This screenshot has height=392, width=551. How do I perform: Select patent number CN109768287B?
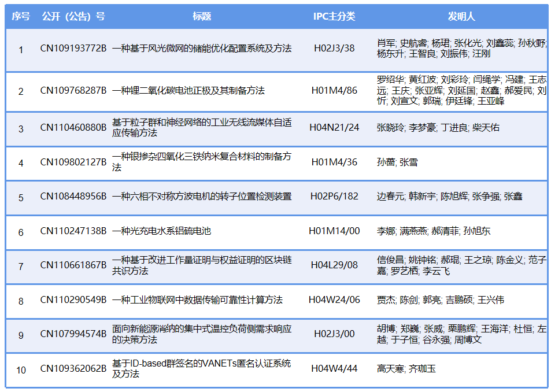click(x=73, y=90)
